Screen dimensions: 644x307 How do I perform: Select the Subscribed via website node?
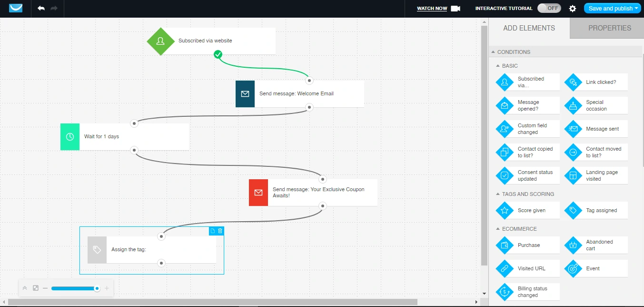click(x=212, y=41)
